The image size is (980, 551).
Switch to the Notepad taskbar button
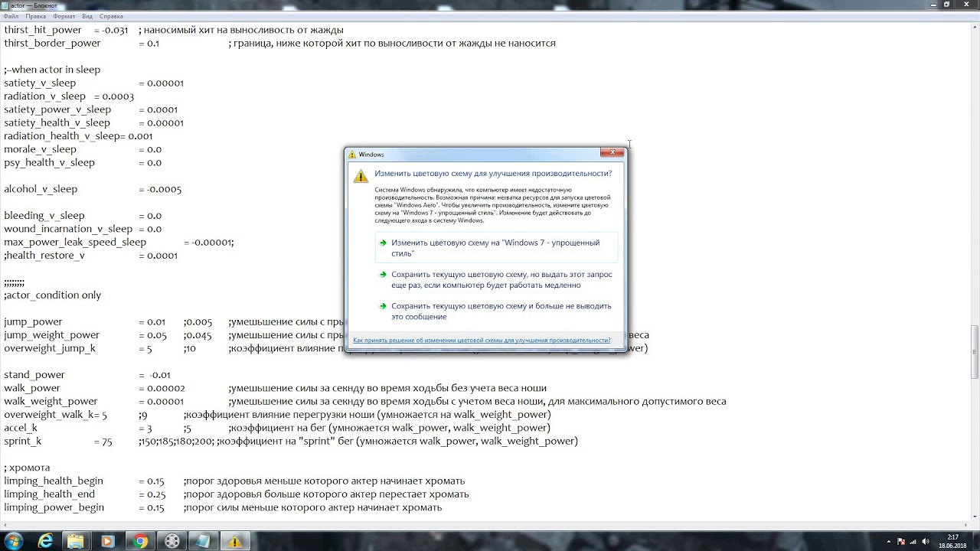[x=203, y=541]
